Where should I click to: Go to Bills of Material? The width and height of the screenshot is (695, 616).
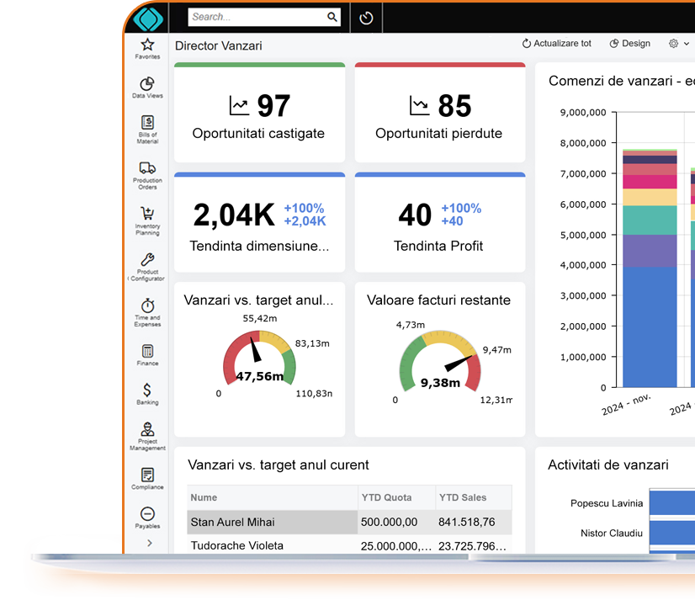pyautogui.click(x=147, y=129)
